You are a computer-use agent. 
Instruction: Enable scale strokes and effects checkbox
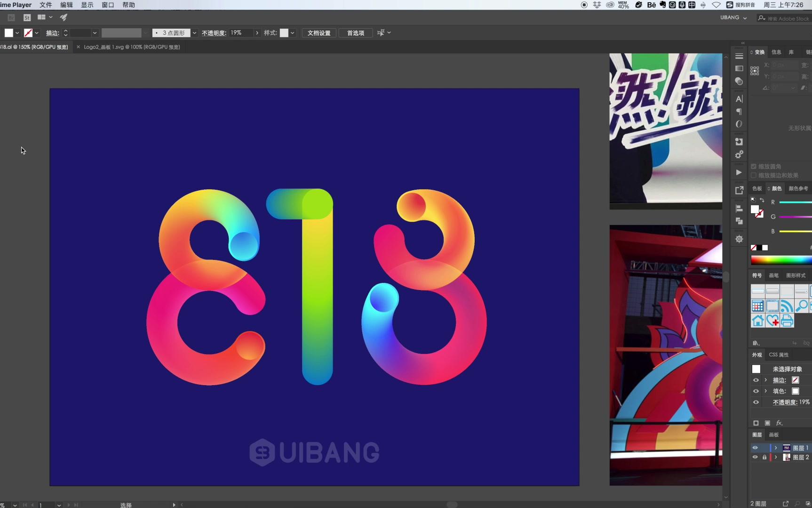click(754, 175)
